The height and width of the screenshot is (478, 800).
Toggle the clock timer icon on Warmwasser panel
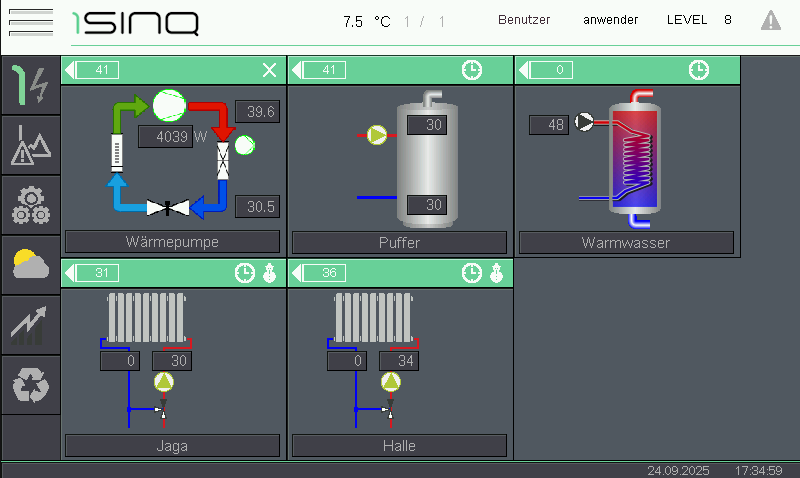click(699, 70)
